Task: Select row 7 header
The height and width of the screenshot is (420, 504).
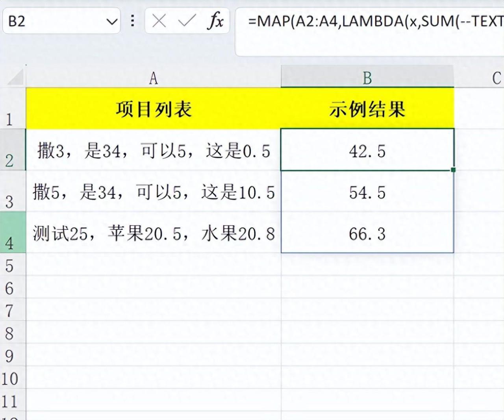Action: pos(13,309)
